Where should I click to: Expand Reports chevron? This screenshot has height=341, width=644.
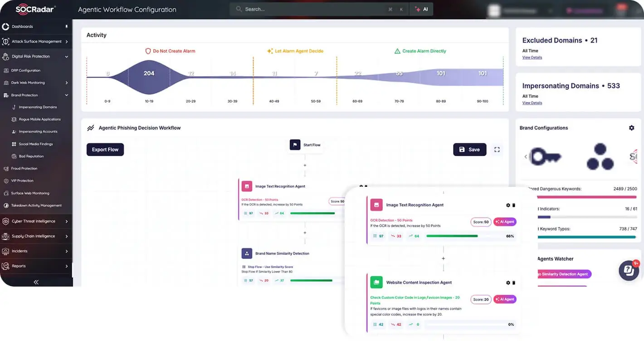tap(67, 266)
